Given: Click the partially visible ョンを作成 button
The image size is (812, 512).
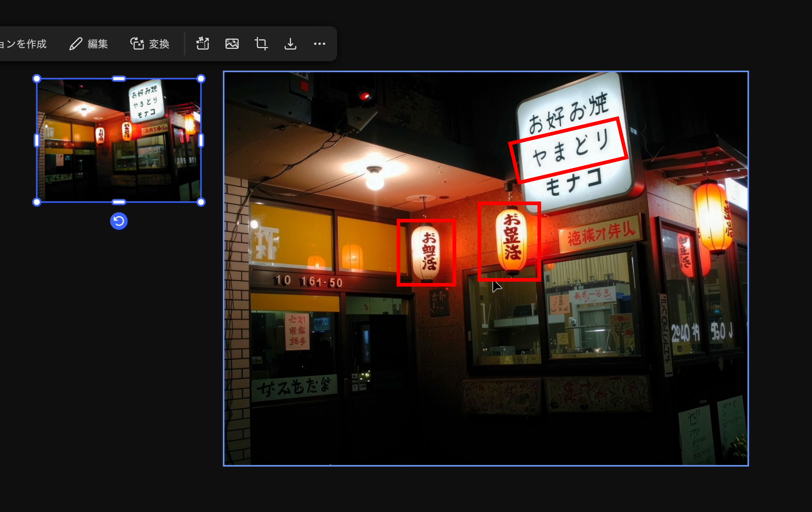Looking at the screenshot, I should [x=23, y=44].
